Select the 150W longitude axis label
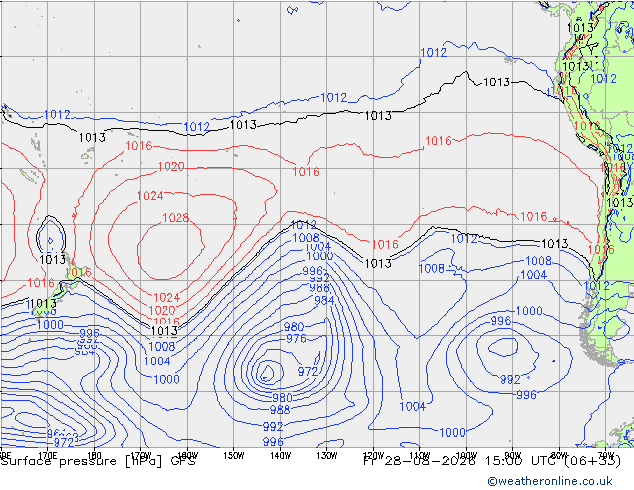634x490 pixels. click(234, 456)
